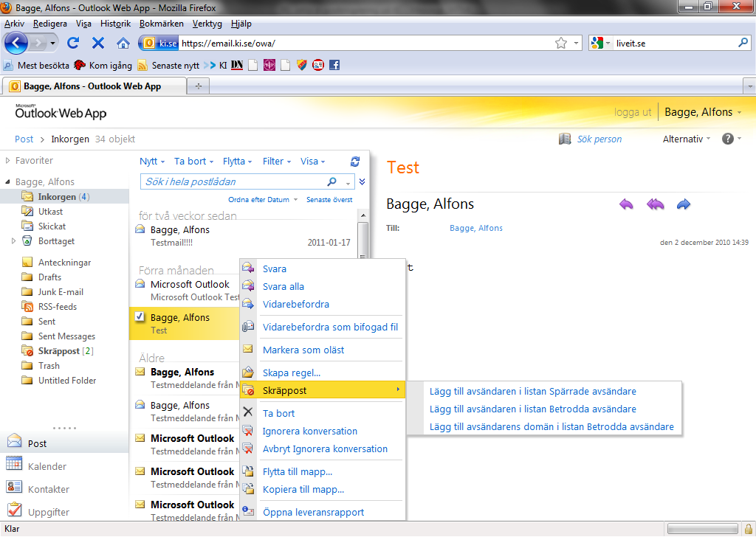Click the envelope icon for Testmail!!!! message
This screenshot has height=537, width=756.
coord(140,229)
